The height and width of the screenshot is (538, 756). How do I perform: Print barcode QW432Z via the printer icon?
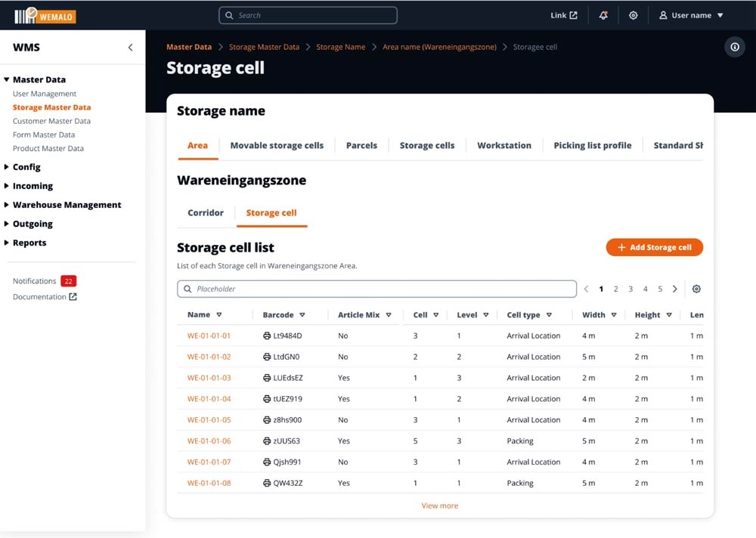(267, 483)
